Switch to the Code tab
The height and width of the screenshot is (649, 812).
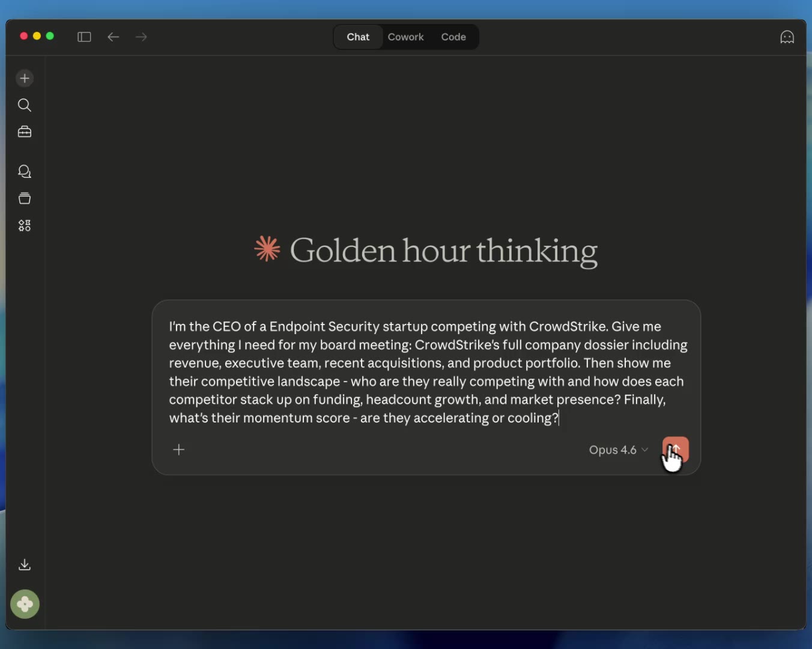[x=453, y=37]
